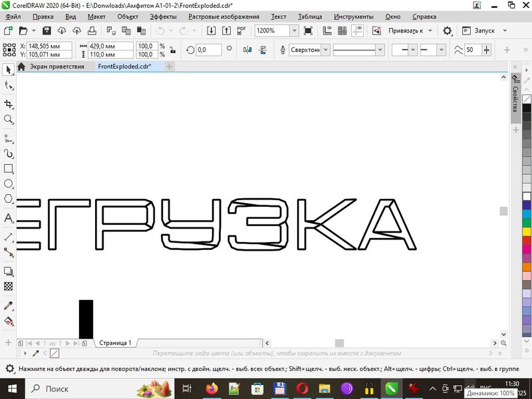The width and height of the screenshot is (532, 399).
Task: Select the Color Eyedropper tool
Action: tap(8, 305)
